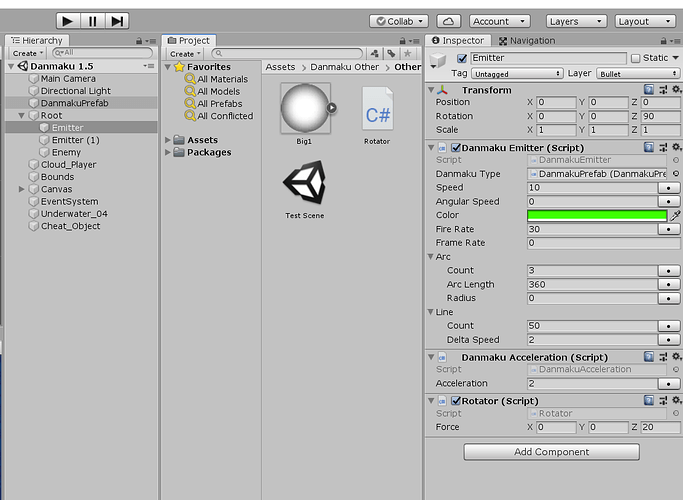Select the Big1 asset thumbnail
This screenshot has width=683, height=500.
(305, 108)
